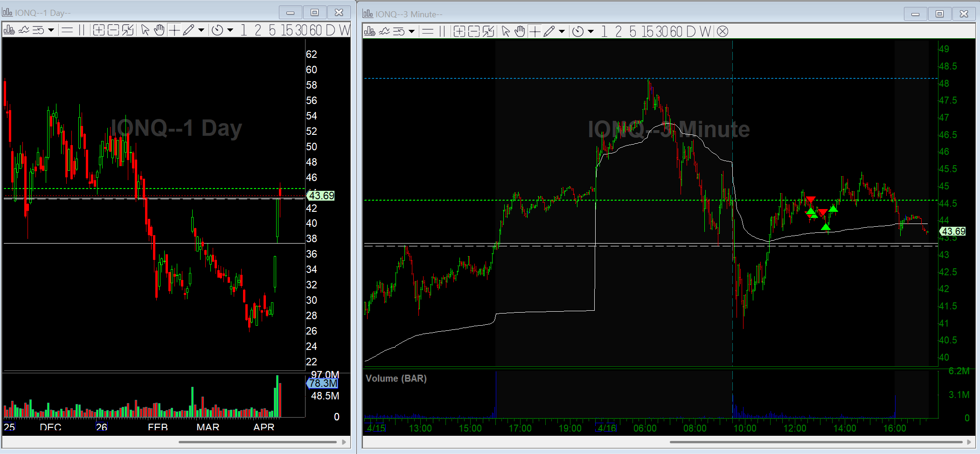Switch 3 Minute window to 2-minute timeframe

619,31
